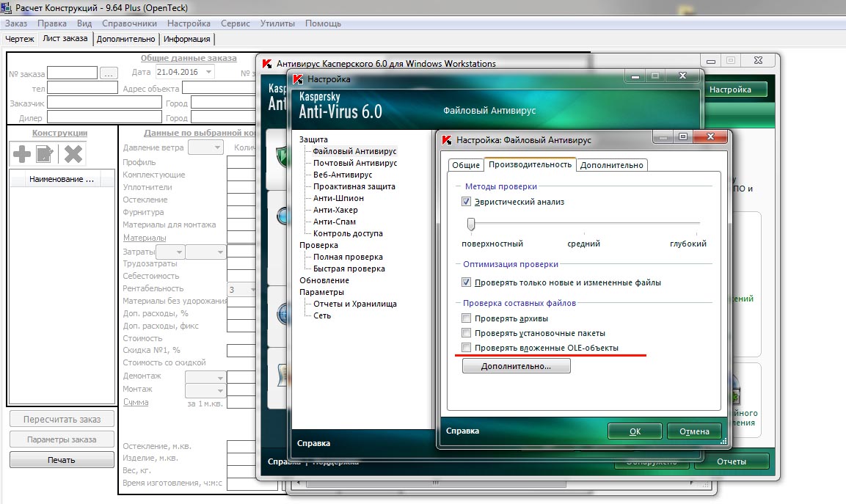Click the delete construction X icon

coord(73,154)
